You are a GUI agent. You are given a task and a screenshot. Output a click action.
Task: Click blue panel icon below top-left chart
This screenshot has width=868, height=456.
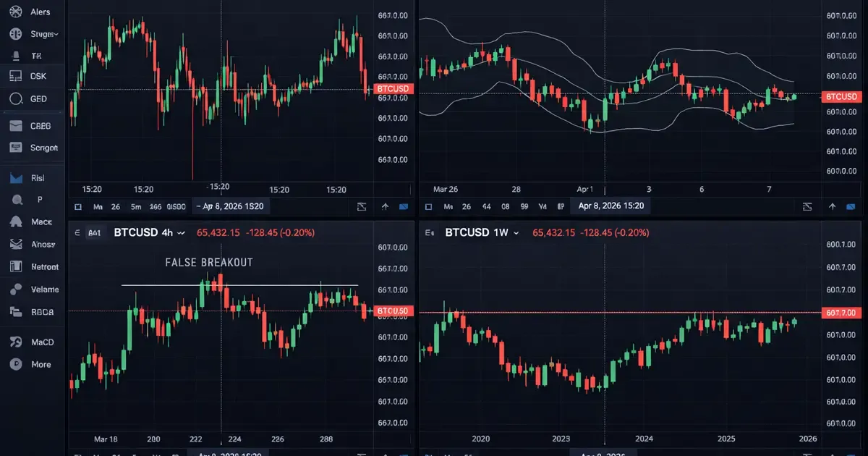(x=404, y=207)
